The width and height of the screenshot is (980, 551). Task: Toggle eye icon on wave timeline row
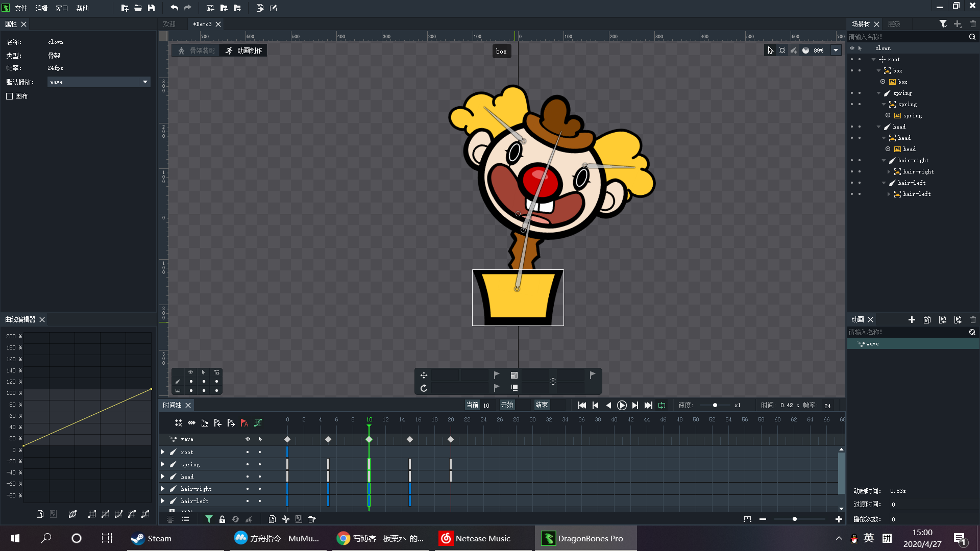[x=248, y=439]
